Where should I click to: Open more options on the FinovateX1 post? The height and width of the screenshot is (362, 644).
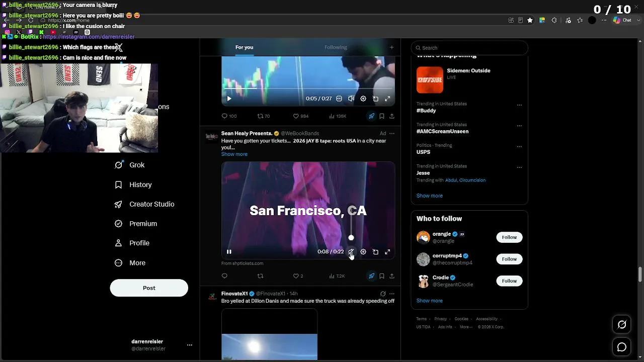pos(392,294)
